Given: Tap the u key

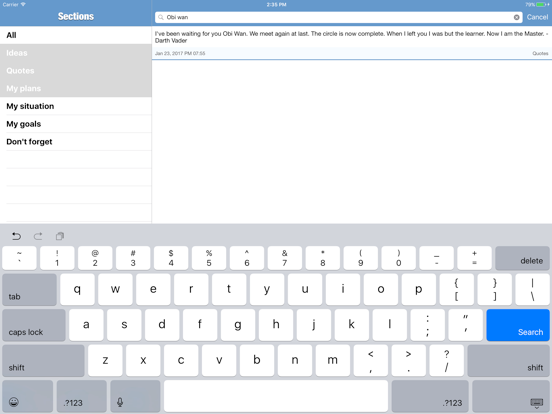Looking at the screenshot, I should [305, 290].
